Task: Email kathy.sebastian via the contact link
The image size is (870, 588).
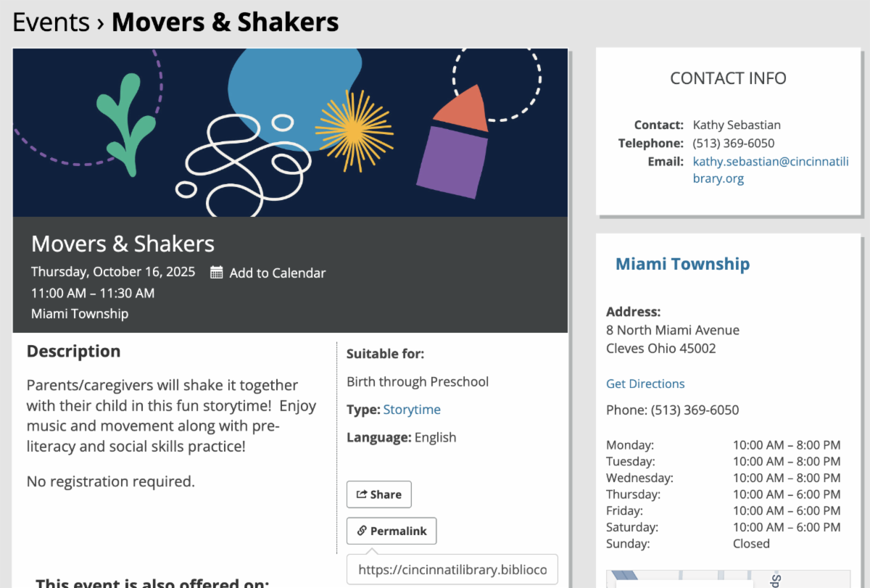Action: 770,170
